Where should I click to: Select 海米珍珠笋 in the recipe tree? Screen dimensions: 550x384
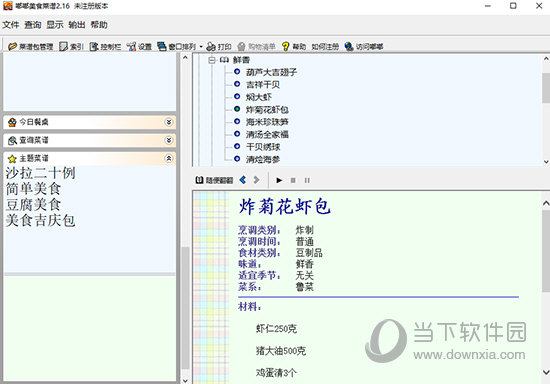[267, 122]
